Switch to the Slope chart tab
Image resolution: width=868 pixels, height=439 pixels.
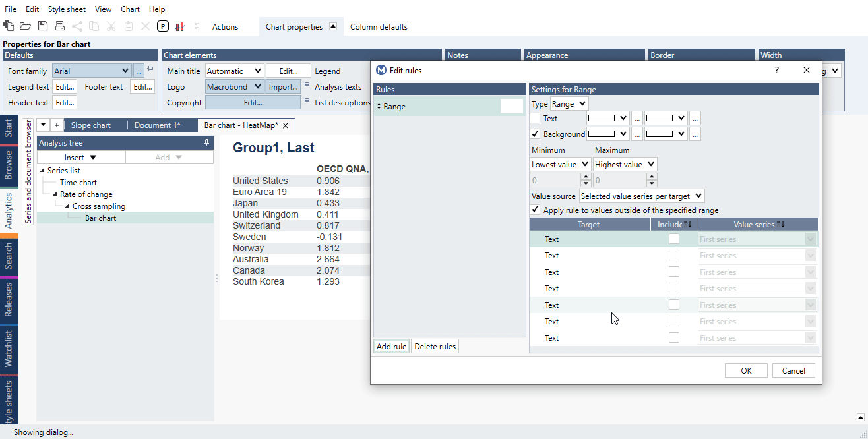(91, 125)
